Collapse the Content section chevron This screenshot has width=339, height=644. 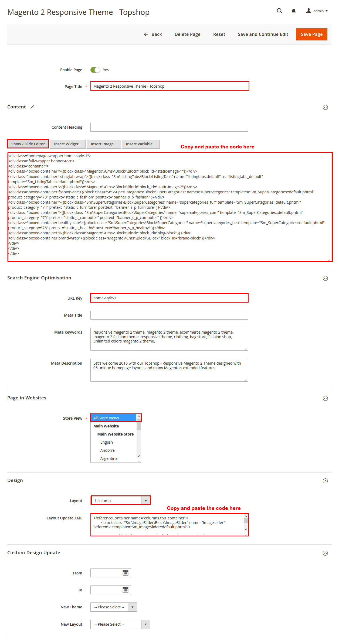pyautogui.click(x=326, y=107)
